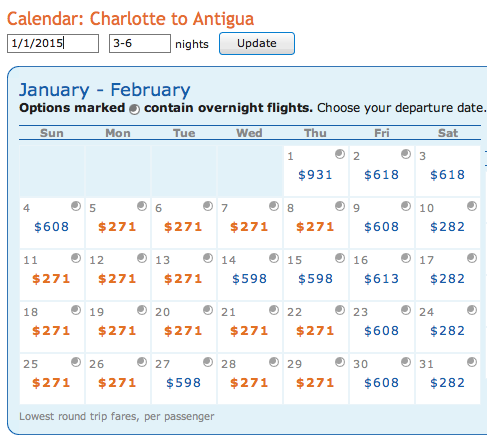The width and height of the screenshot is (487, 442).
Task: Click overnight moon icon on January 13
Action: 208,258
